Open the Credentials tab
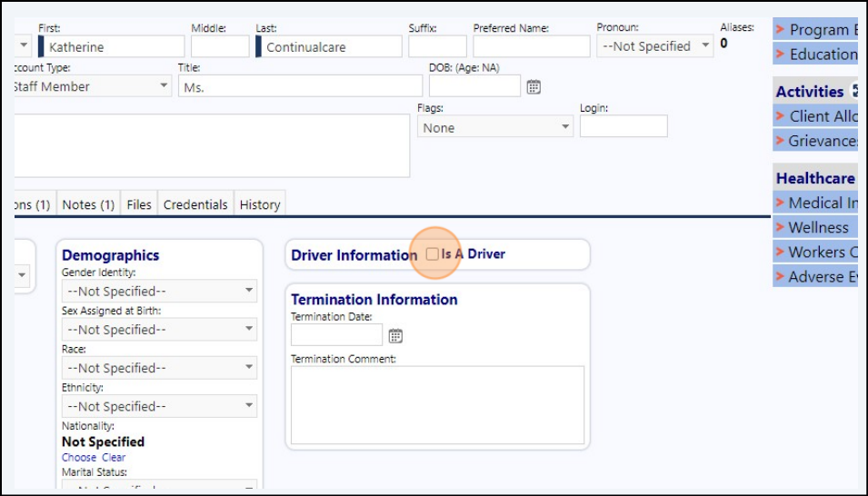868x496 pixels. point(195,204)
